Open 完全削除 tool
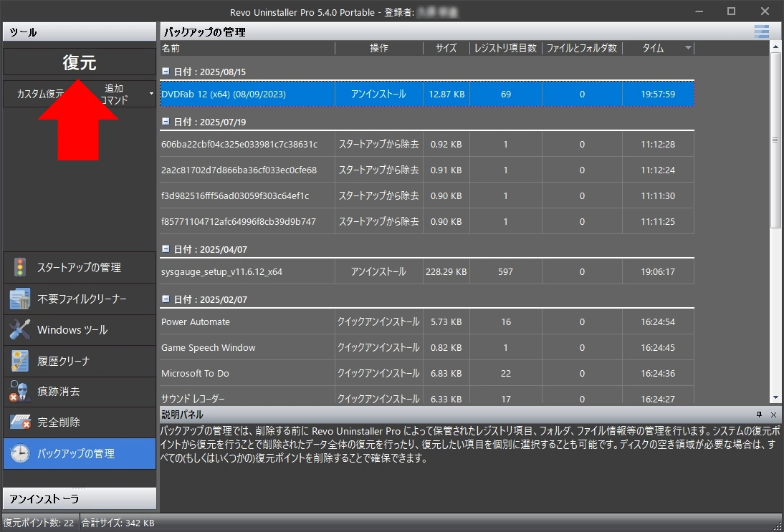The width and height of the screenshot is (784, 532). pos(80,422)
